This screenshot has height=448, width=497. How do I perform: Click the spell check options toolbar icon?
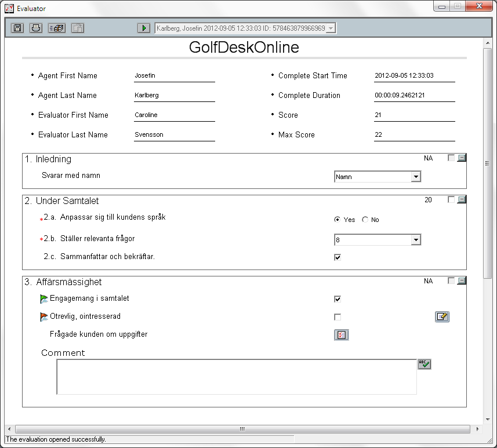(57, 28)
